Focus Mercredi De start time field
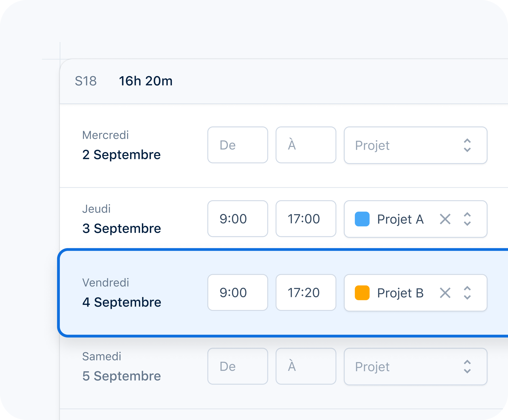Screen dimensions: 508x420 click(237, 145)
